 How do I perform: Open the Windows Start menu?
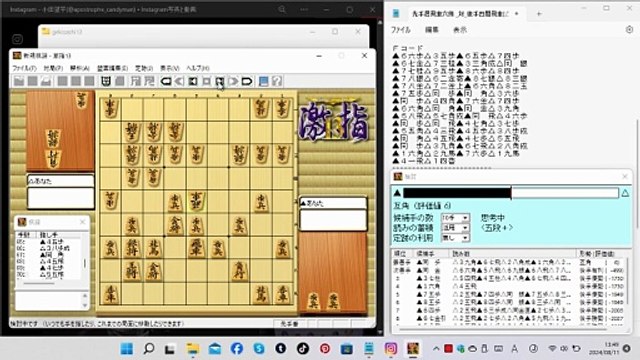coord(127,349)
